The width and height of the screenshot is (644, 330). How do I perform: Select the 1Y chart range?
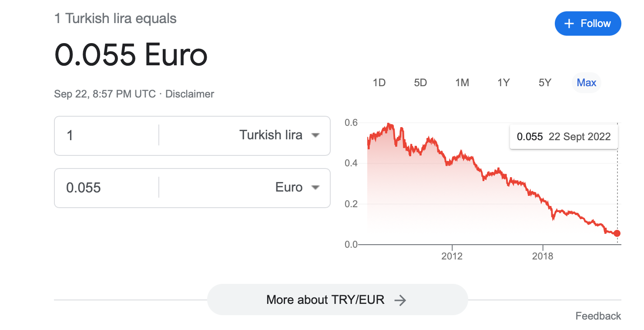[x=503, y=83]
